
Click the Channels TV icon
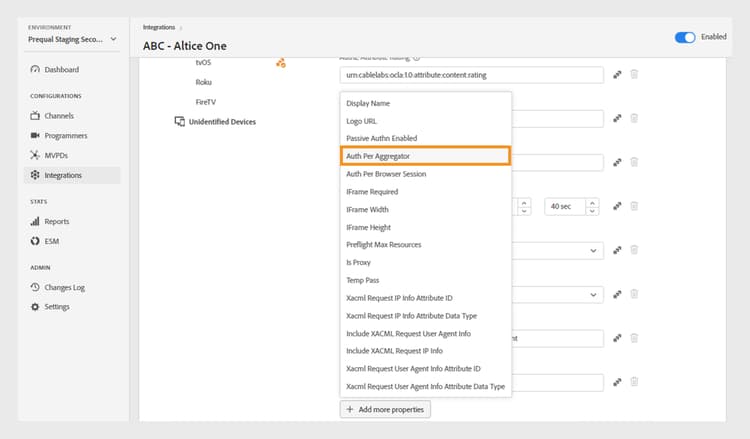35,116
